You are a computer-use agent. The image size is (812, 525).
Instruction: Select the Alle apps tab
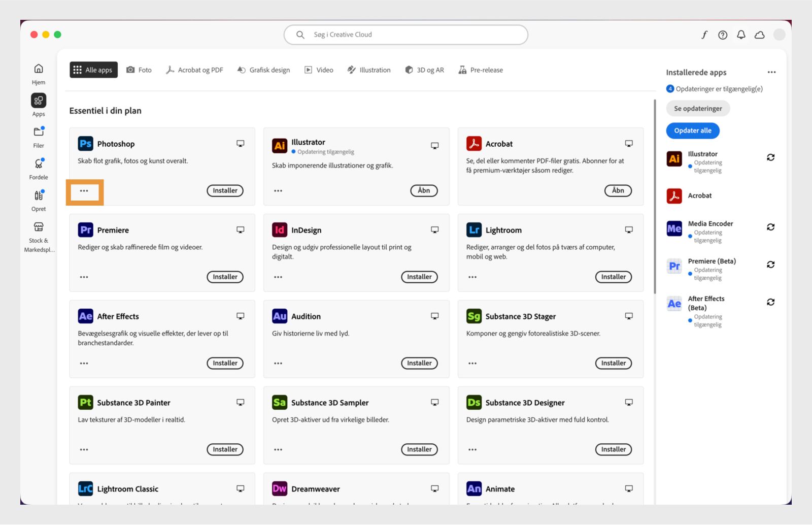tap(94, 70)
